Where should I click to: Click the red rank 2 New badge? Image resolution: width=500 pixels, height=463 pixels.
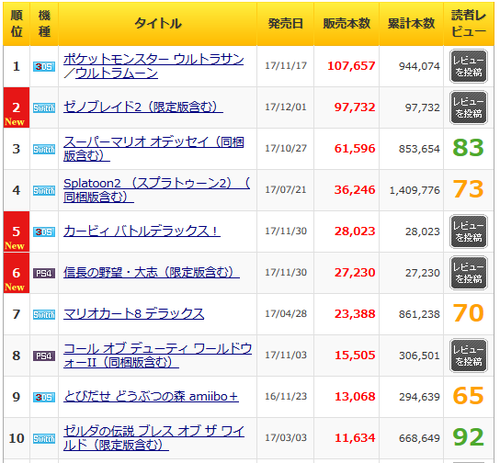click(x=16, y=108)
